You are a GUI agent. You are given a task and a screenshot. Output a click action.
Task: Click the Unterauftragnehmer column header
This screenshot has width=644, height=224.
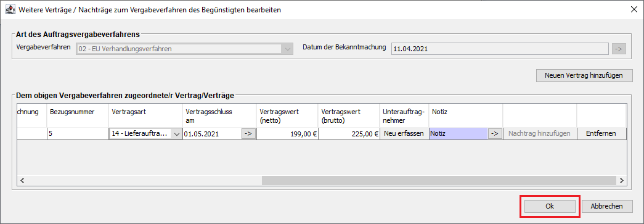point(404,115)
